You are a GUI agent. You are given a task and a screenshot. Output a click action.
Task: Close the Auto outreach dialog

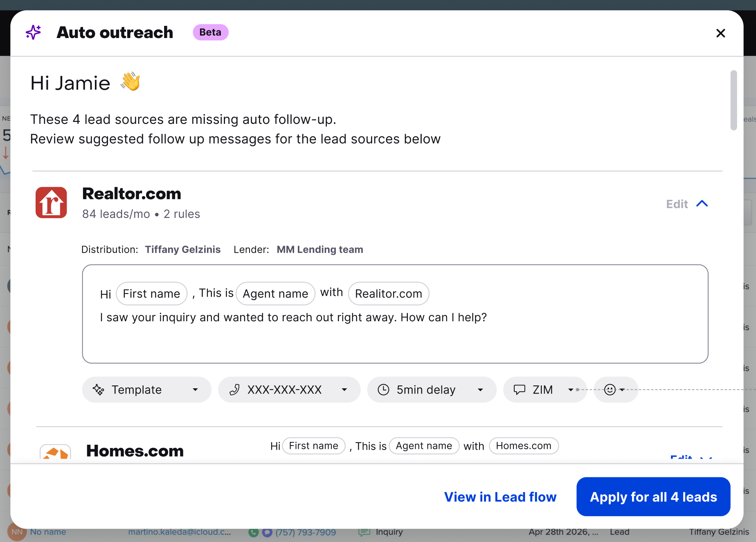tap(721, 33)
